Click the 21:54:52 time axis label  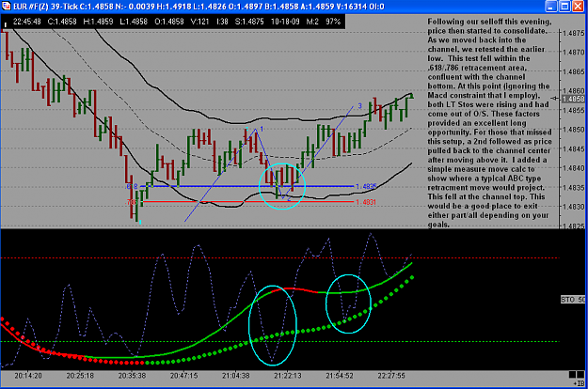(340, 376)
